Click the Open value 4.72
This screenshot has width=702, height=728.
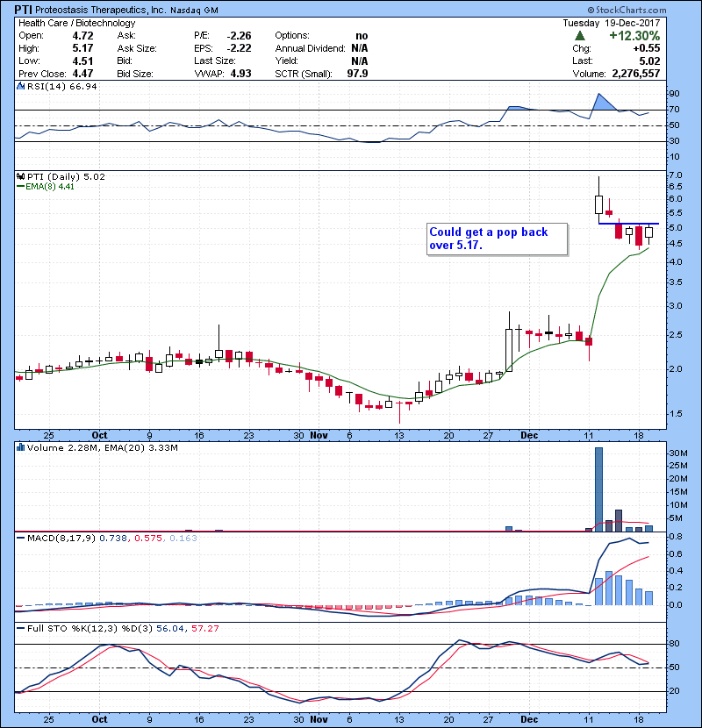click(82, 36)
